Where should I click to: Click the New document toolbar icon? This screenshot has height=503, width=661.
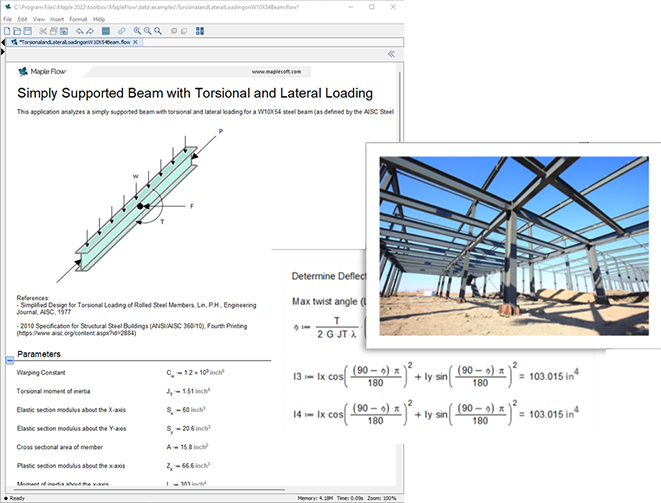pos(6,31)
